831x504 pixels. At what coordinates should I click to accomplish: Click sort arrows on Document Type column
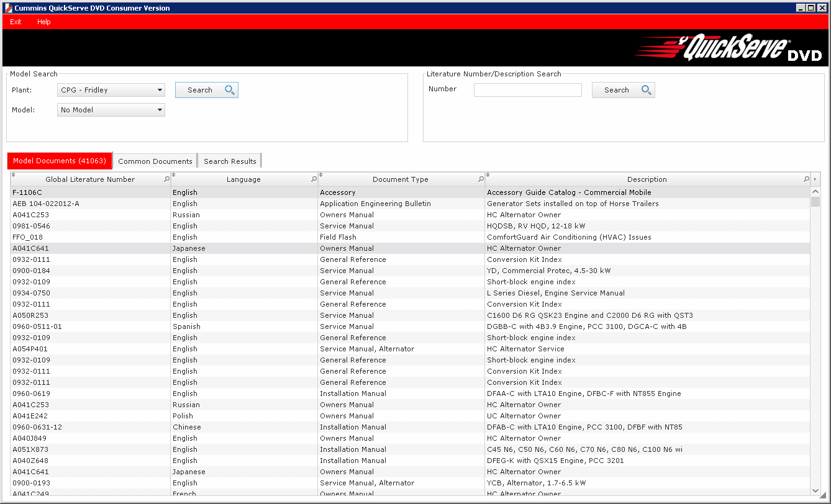[x=321, y=176]
